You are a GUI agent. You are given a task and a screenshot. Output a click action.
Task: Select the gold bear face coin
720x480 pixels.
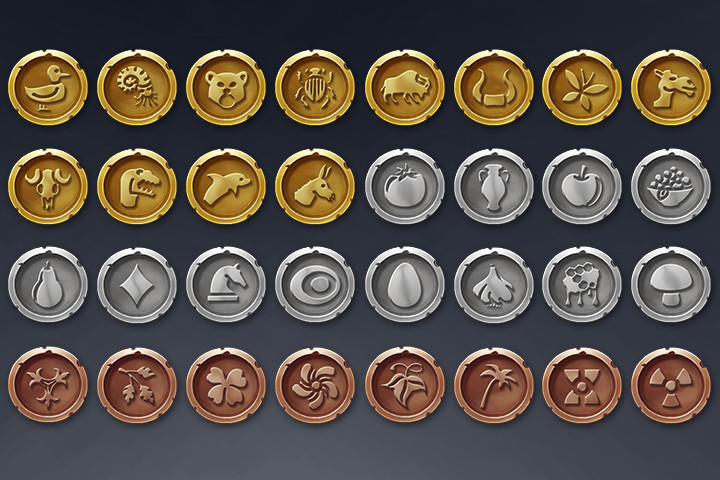coord(226,87)
